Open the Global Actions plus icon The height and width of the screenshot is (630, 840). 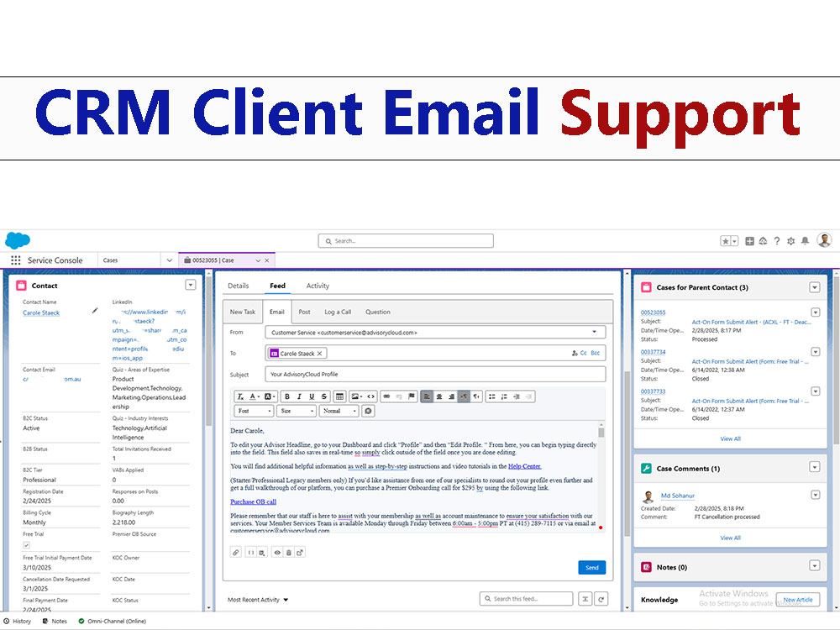(749, 241)
